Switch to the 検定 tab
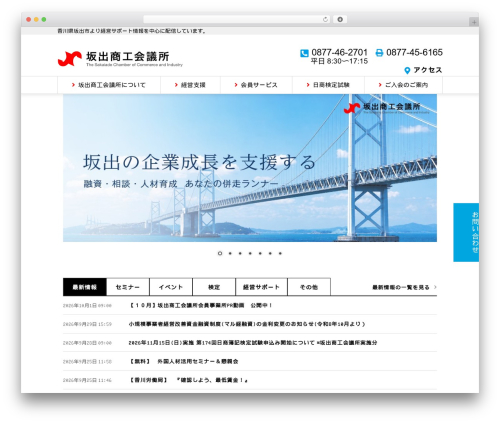This screenshot has width=500, height=423. pos(214,287)
